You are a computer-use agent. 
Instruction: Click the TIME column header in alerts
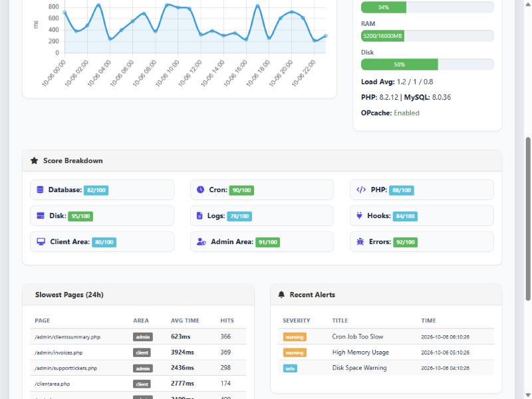coord(428,321)
